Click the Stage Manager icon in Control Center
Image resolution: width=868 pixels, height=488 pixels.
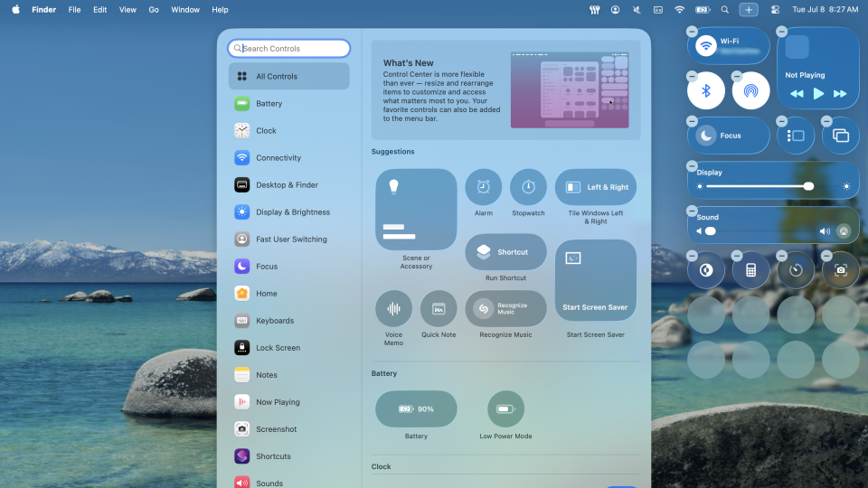(796, 136)
